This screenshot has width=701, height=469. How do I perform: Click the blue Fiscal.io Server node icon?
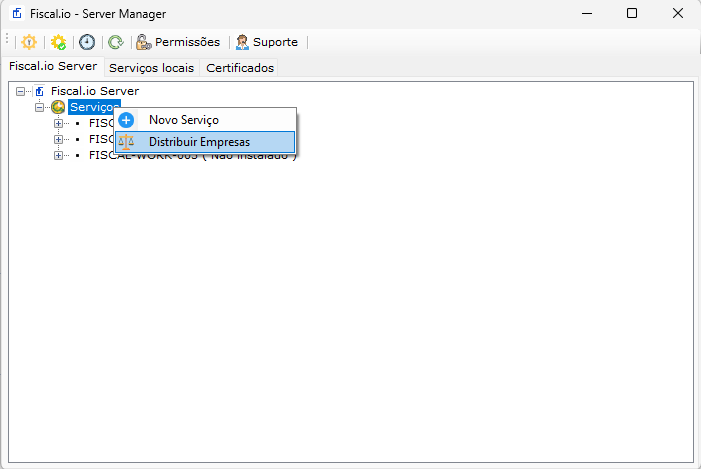pos(40,91)
